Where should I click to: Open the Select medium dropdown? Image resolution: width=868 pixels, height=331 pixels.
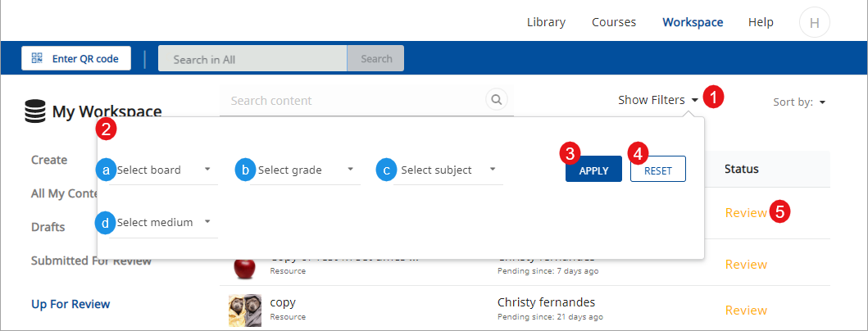click(163, 222)
